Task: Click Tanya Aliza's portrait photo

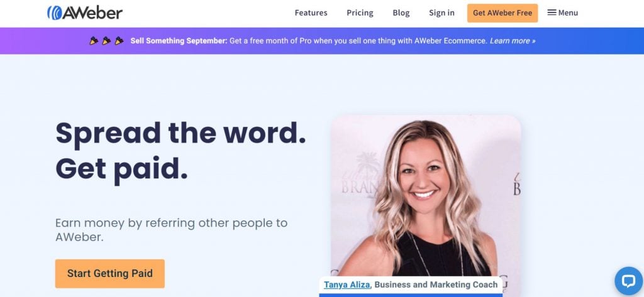Action: click(x=426, y=196)
